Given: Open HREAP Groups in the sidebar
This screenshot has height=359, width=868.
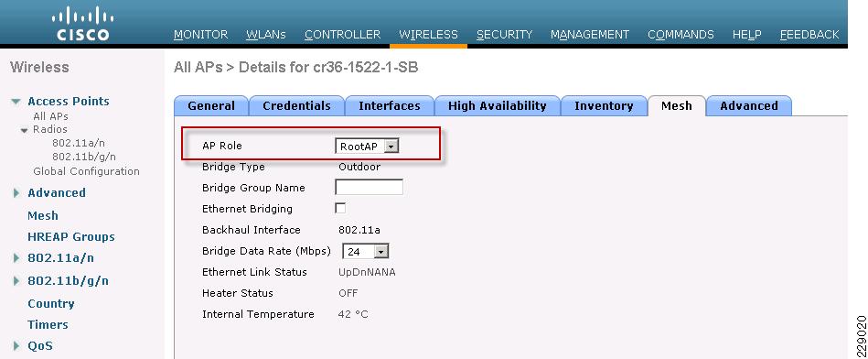Looking at the screenshot, I should click(71, 236).
